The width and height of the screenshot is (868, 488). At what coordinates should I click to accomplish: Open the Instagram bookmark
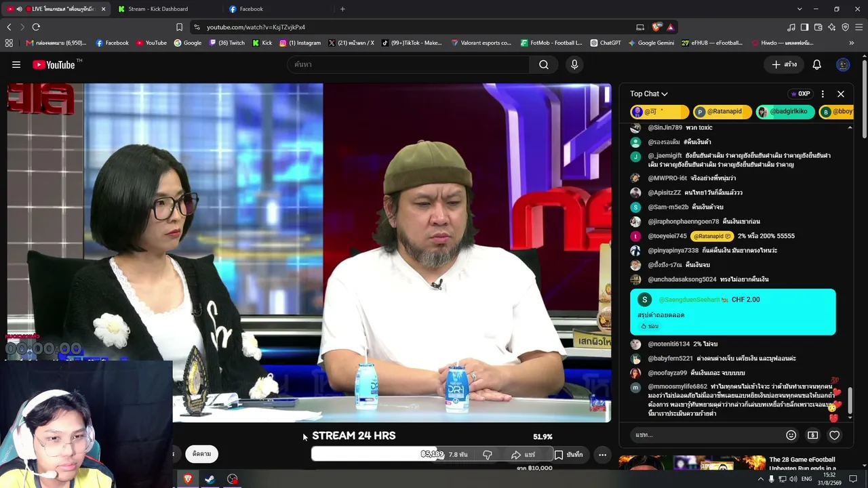coord(300,43)
